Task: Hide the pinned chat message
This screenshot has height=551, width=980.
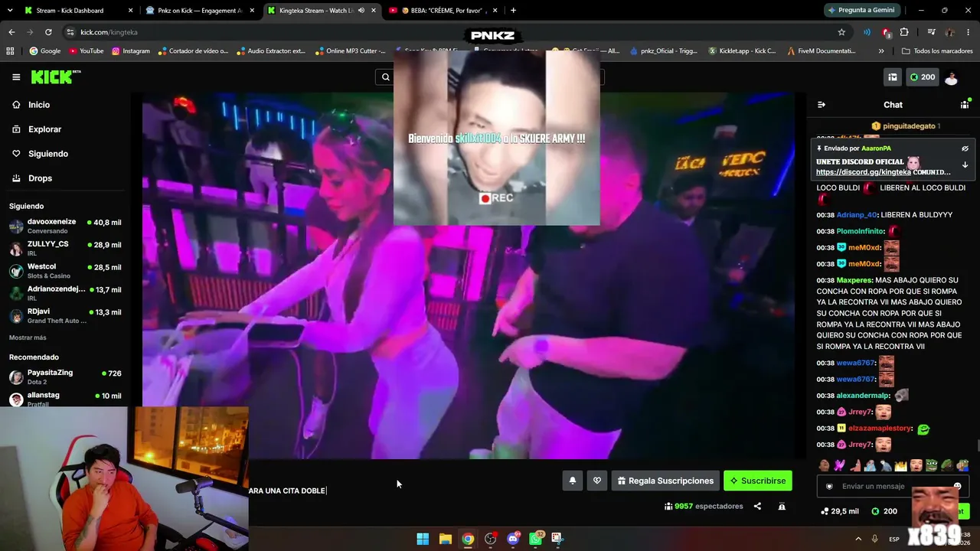Action: point(965,148)
